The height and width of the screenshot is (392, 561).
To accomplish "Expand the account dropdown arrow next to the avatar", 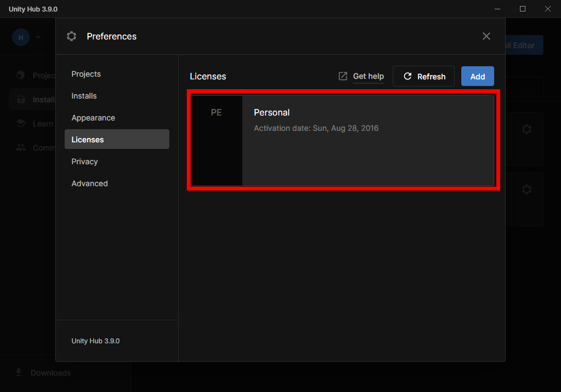I will click(x=38, y=37).
